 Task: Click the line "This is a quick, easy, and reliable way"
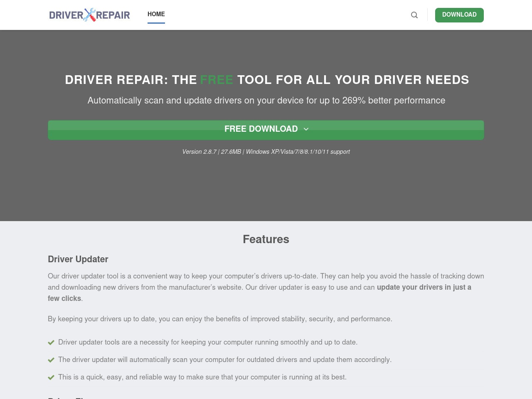[x=202, y=377]
